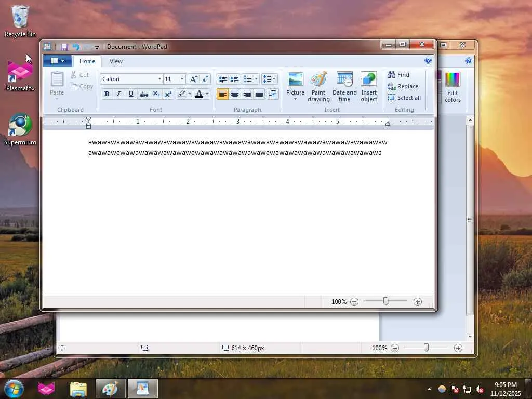
Task: Save the document from Quick Access toolbar
Action: coord(64,47)
